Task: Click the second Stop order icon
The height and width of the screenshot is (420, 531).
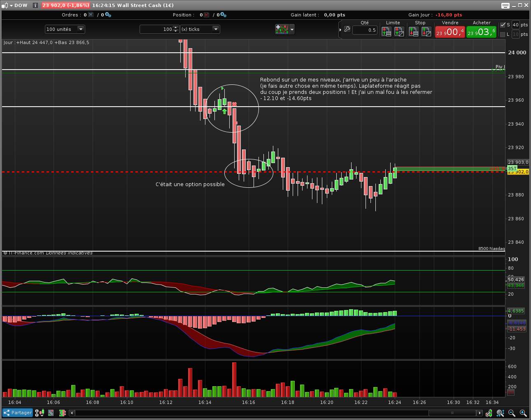Action: point(426,31)
